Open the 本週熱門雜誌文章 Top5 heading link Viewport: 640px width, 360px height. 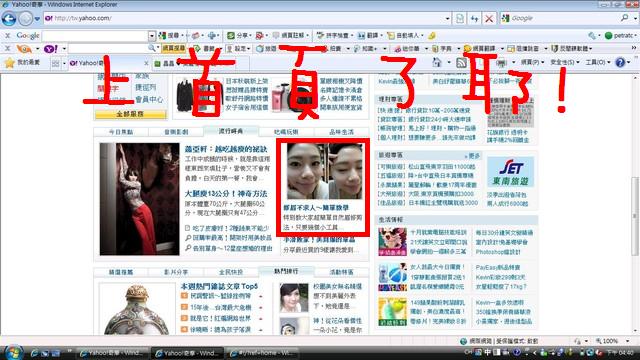coord(219,287)
